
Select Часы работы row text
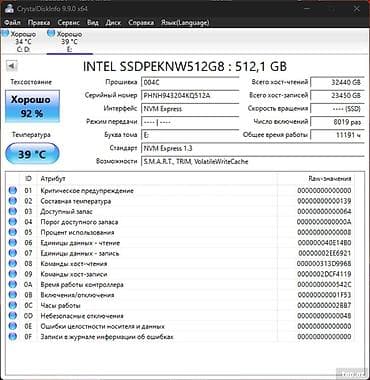(x=60, y=305)
